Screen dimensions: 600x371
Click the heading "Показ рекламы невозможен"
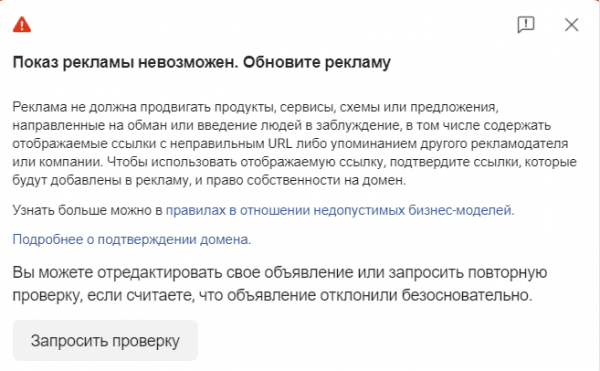pos(125,62)
